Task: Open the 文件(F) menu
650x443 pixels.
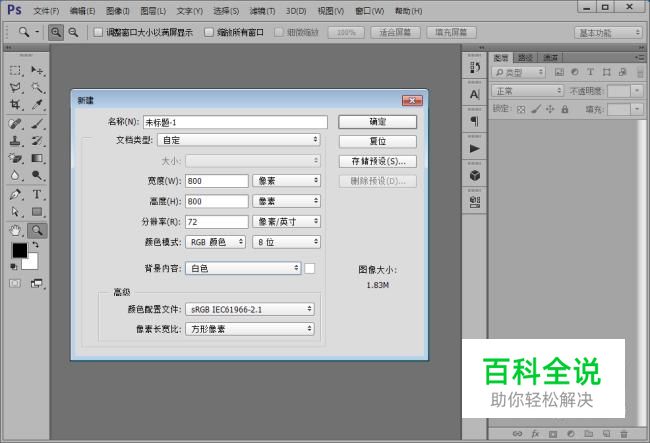Action: coord(46,11)
